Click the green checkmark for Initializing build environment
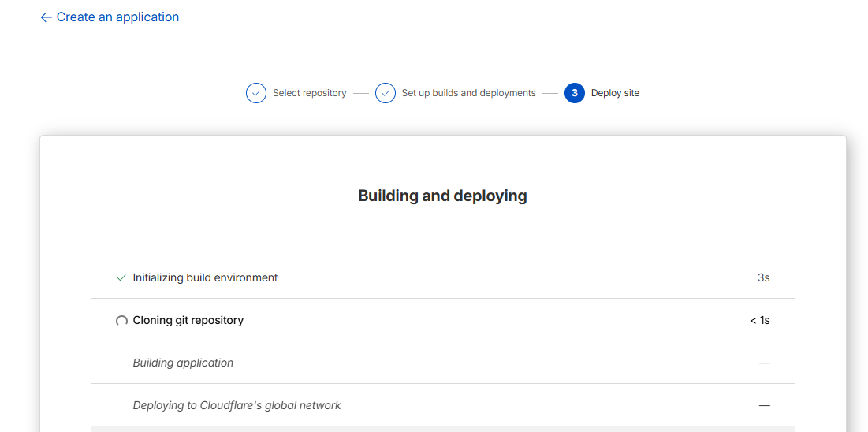Viewport: 868px width, 432px height. (121, 278)
